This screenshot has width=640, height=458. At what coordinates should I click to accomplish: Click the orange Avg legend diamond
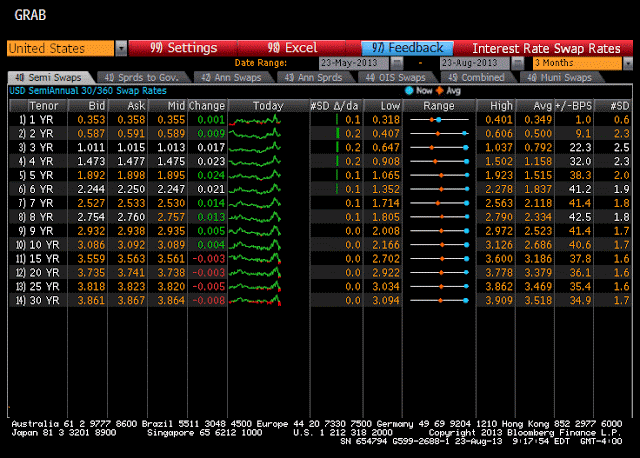(438, 90)
